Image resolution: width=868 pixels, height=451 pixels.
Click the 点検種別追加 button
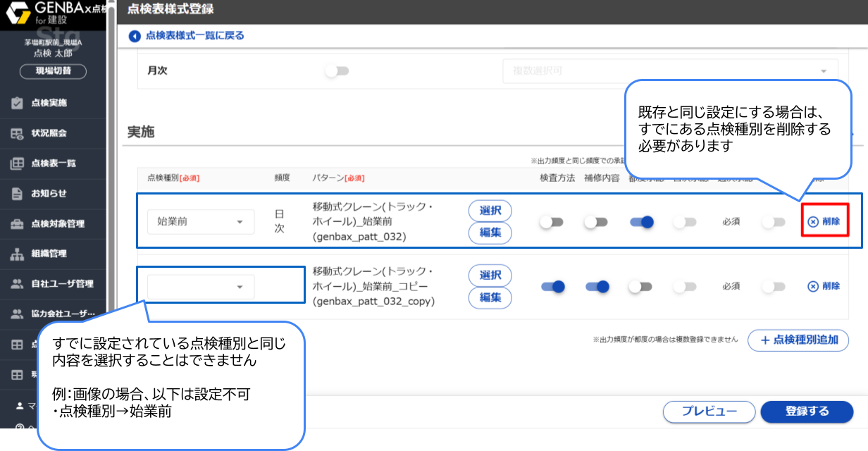[798, 340]
